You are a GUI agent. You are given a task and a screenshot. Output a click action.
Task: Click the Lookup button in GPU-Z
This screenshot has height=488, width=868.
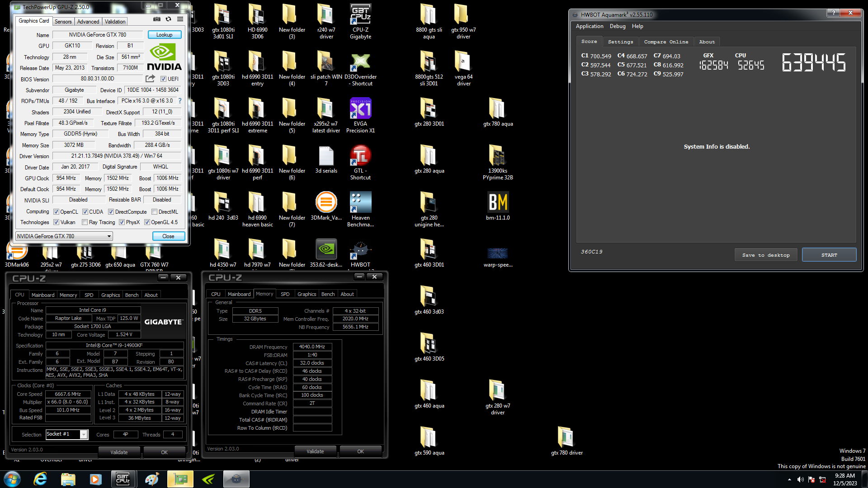(164, 34)
